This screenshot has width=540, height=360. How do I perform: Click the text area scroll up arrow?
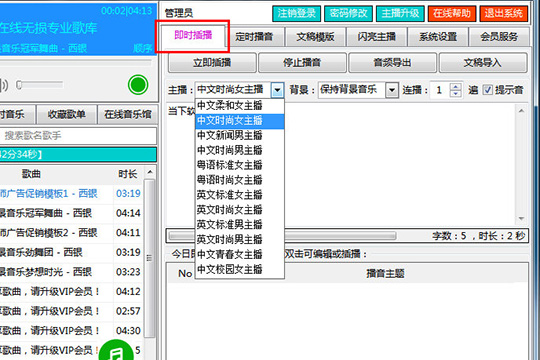pyautogui.click(x=521, y=111)
